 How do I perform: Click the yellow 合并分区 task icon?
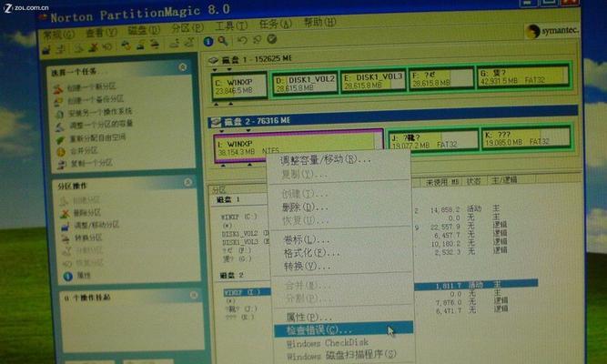tap(61, 152)
